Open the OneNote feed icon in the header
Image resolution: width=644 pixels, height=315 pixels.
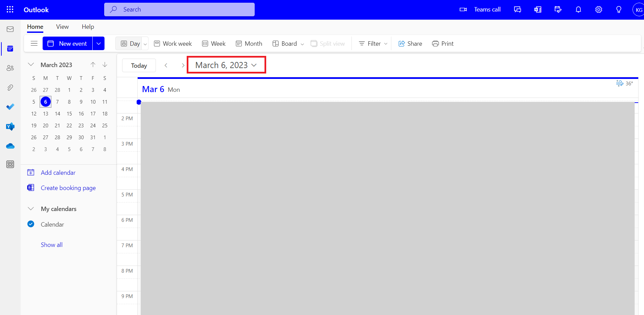point(538,9)
